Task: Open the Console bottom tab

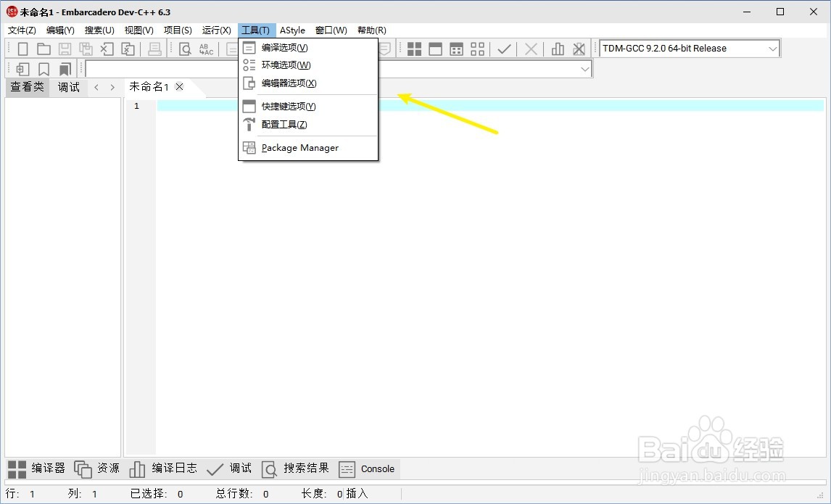Action: coord(367,468)
